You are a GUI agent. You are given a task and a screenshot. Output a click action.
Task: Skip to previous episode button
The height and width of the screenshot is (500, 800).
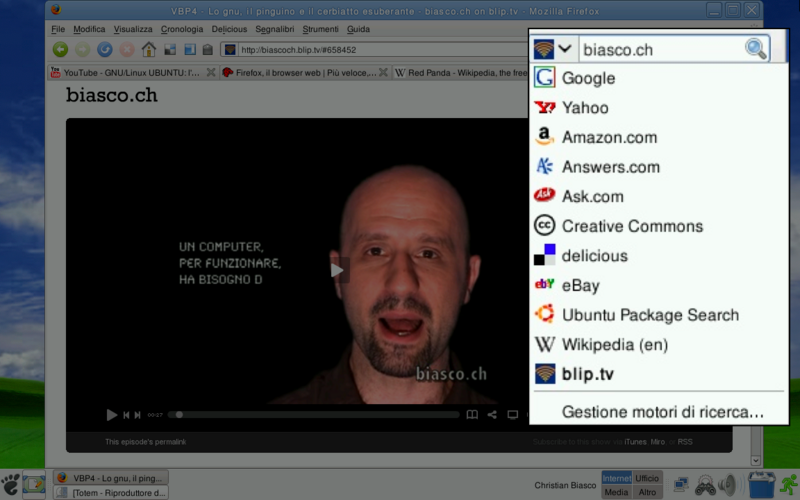(x=126, y=415)
